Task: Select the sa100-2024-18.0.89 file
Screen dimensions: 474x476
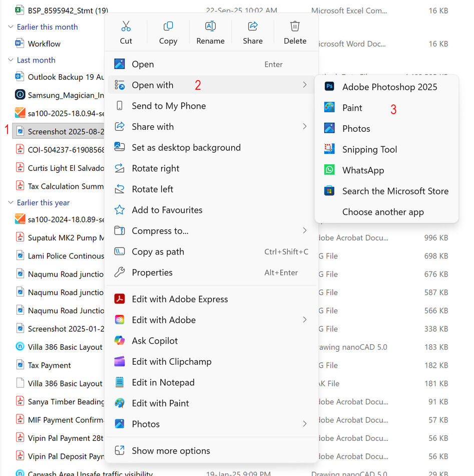Action: pyautogui.click(x=60, y=219)
